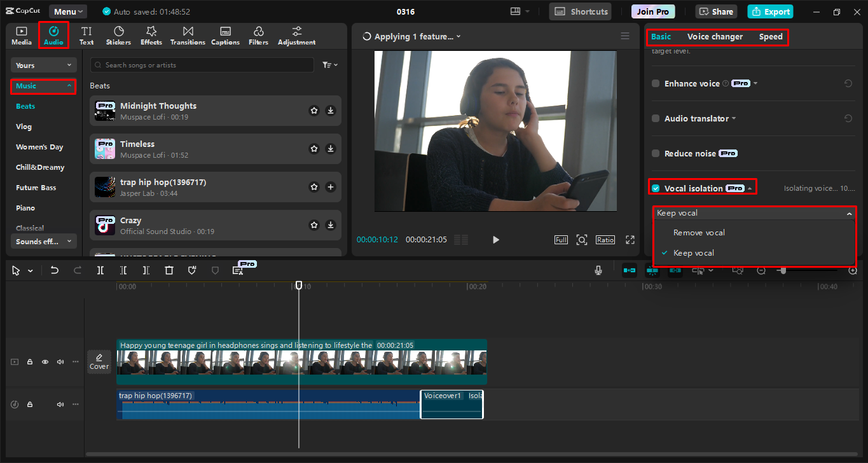The height and width of the screenshot is (463, 868).
Task: Toggle Enhance voice on
Action: 655,83
